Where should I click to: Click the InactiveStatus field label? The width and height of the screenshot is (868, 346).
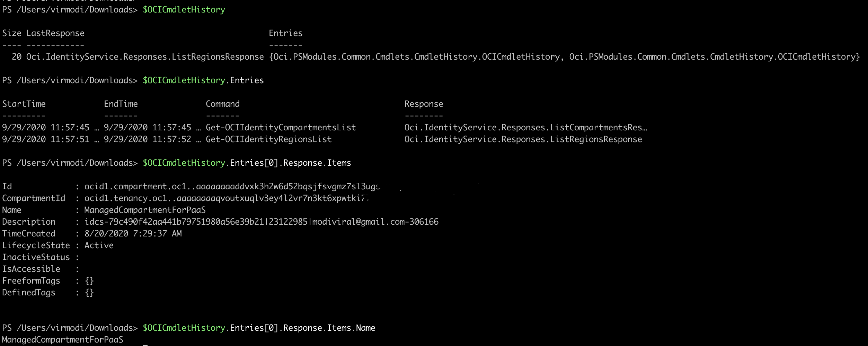click(x=36, y=257)
